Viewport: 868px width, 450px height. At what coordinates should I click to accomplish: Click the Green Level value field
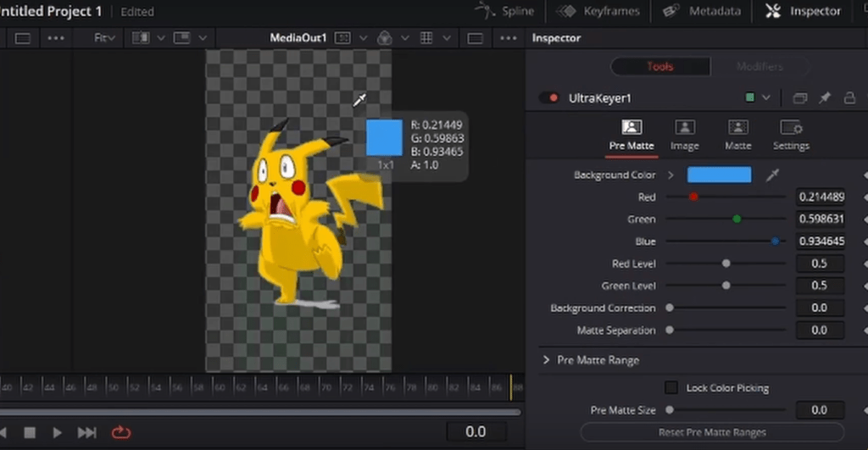(x=821, y=286)
